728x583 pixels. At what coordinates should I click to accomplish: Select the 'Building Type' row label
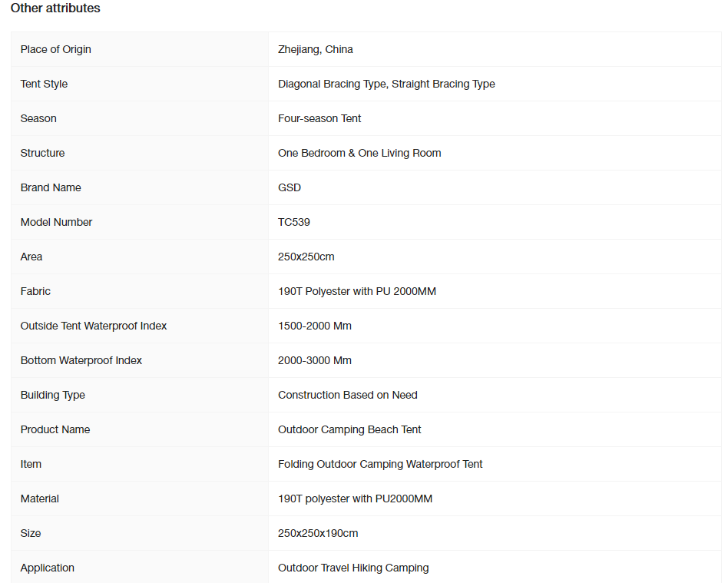(x=53, y=396)
